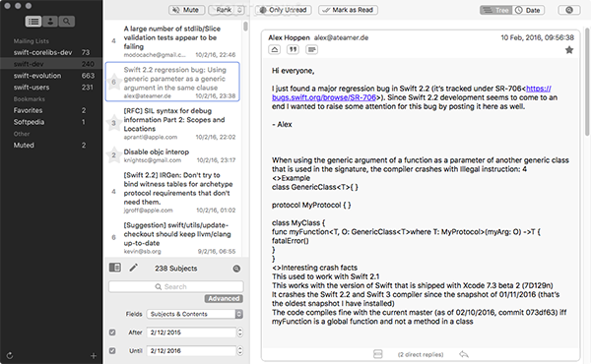
Task: Select swift-dev mailing list
Action: point(51,64)
